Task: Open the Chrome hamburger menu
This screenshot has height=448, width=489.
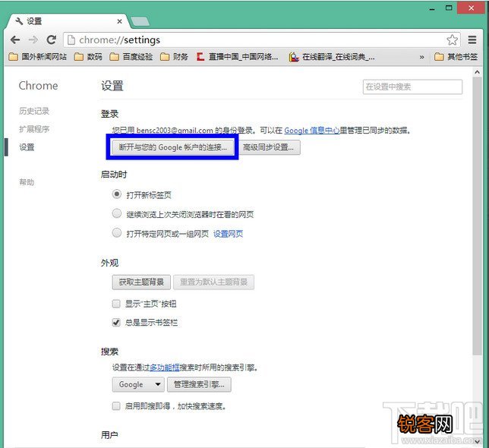Action: point(472,40)
